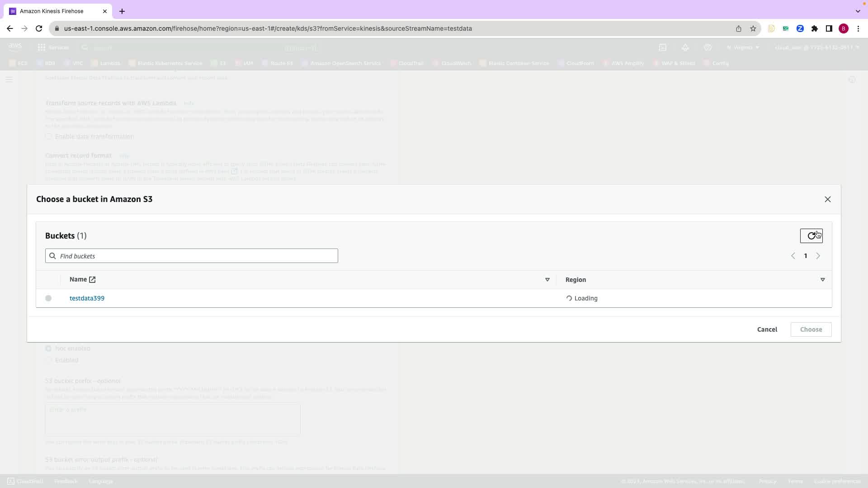868x488 pixels.
Task: Click the share page icon
Action: click(x=739, y=28)
